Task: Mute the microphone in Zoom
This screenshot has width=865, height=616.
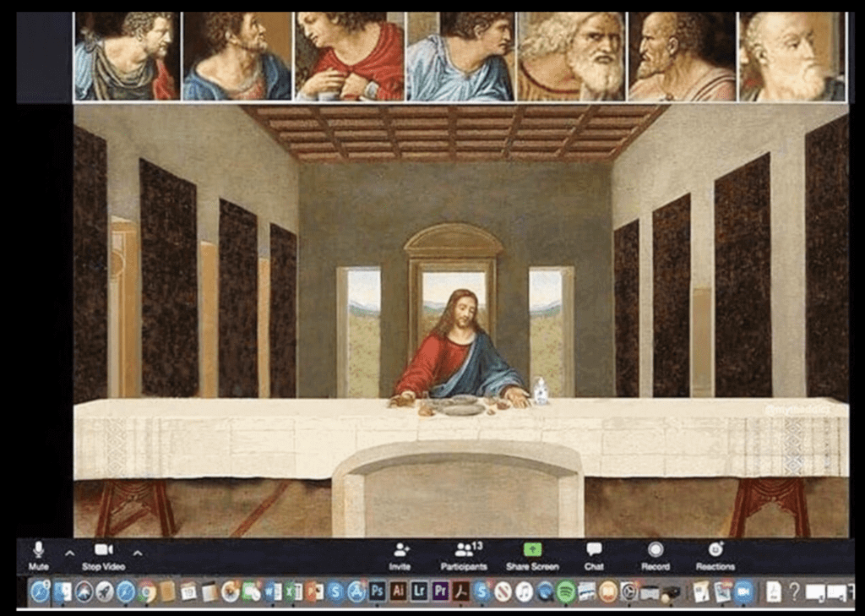Action: click(x=38, y=555)
